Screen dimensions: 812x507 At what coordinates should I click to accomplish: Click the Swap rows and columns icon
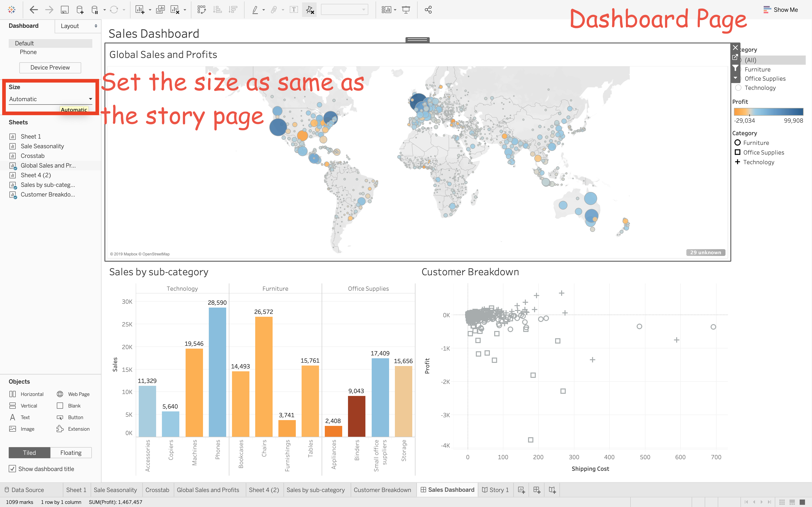click(x=201, y=10)
